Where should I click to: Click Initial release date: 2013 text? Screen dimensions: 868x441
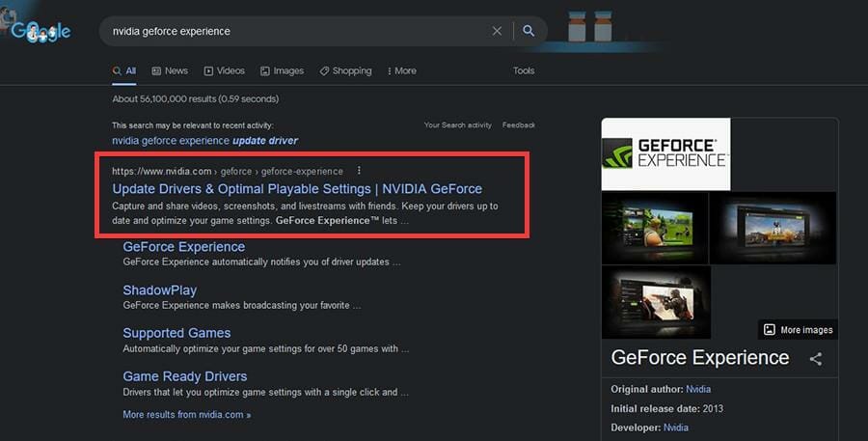coord(666,408)
